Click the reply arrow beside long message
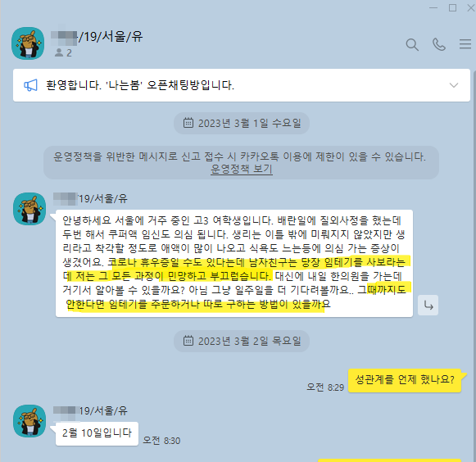Image resolution: width=476 pixels, height=462 pixels. [428, 305]
